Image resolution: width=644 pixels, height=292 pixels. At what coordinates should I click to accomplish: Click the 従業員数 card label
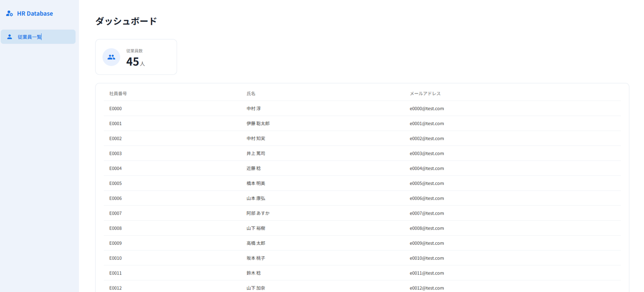(x=134, y=51)
